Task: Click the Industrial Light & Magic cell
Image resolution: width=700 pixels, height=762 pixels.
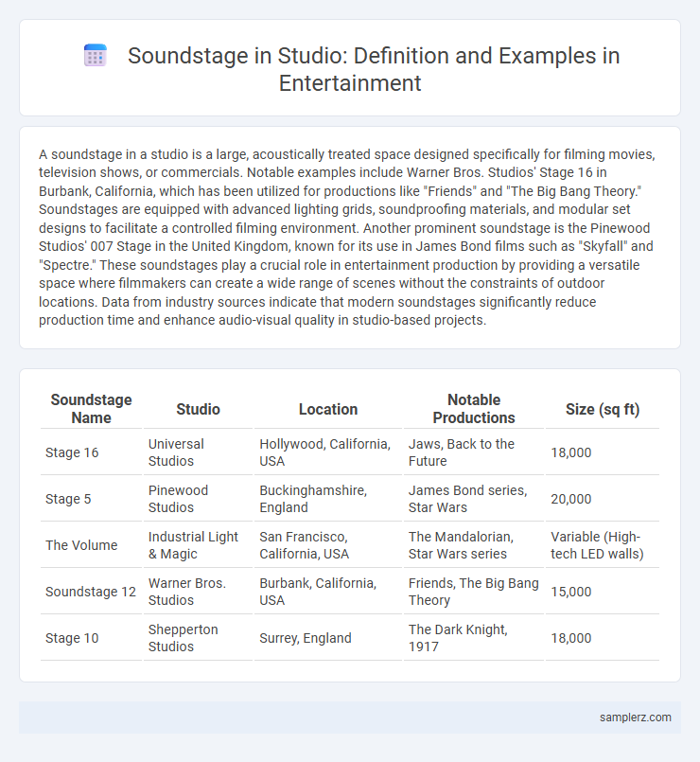Action: (199, 545)
